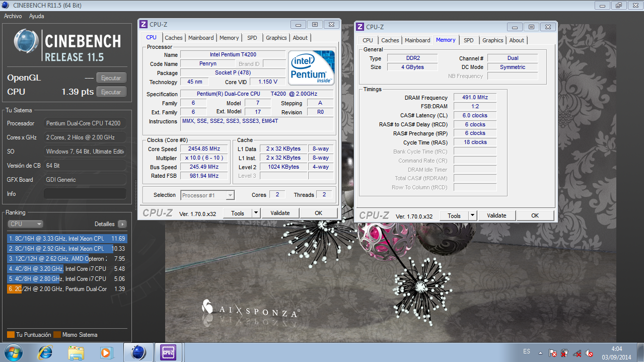Select the Core i7 3.20 GHz ranking row
Screen dimensions: 644x362
pyautogui.click(x=67, y=269)
